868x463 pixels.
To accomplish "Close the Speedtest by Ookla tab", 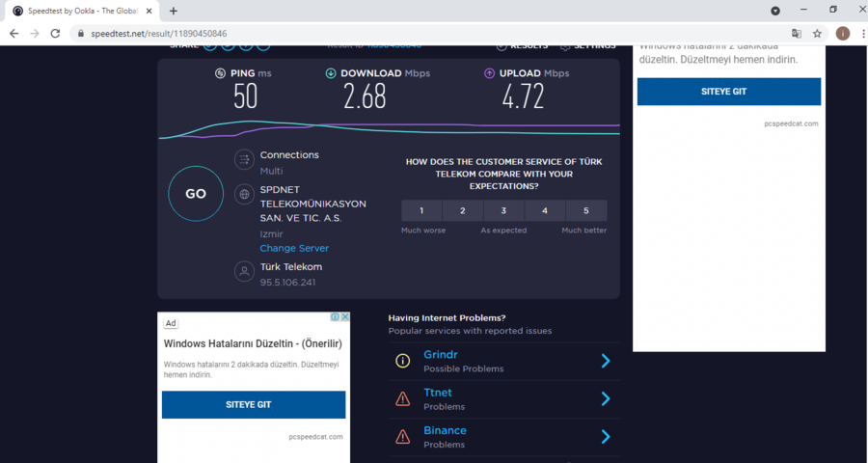I will pos(149,11).
